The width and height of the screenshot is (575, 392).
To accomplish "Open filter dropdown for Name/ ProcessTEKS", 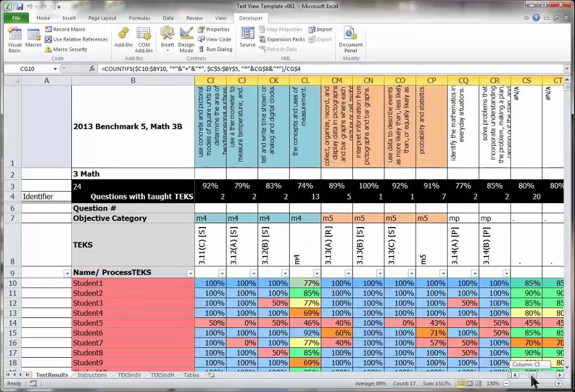I will tap(191, 273).
